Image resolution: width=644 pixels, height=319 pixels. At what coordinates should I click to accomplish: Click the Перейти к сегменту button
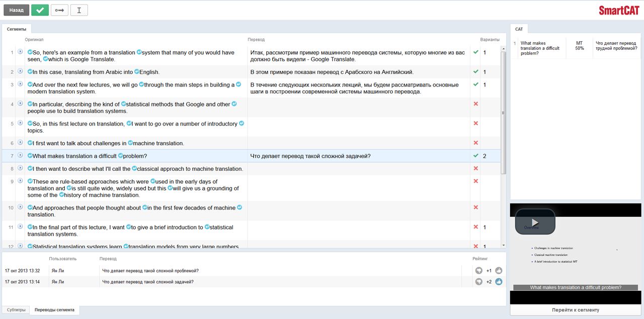[x=576, y=310]
